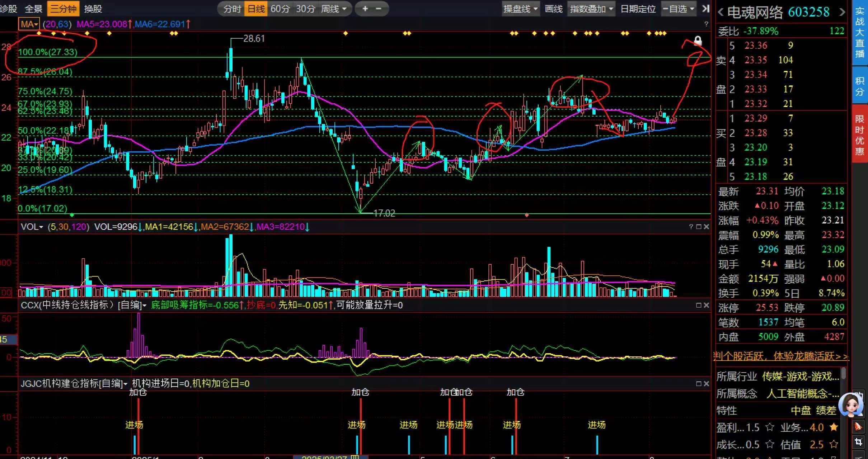Zoom out the chart with minus button
Image resolution: width=868 pixels, height=459 pixels.
click(x=378, y=9)
